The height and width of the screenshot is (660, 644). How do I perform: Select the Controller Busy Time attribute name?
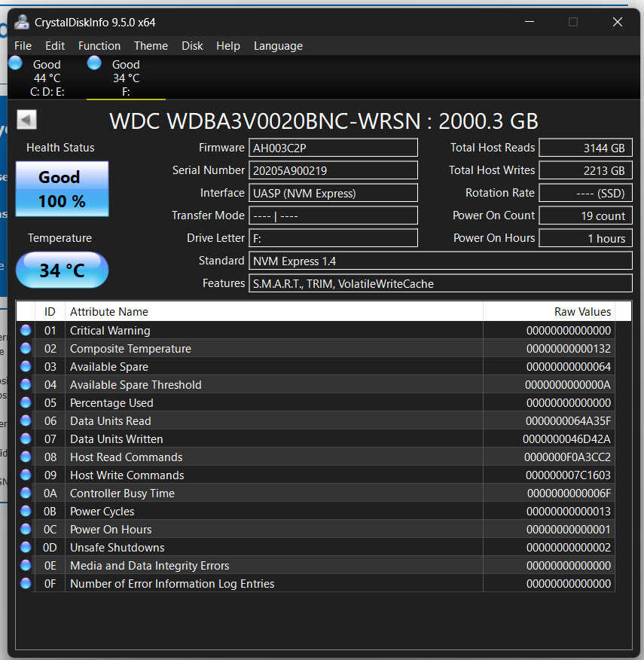(122, 493)
